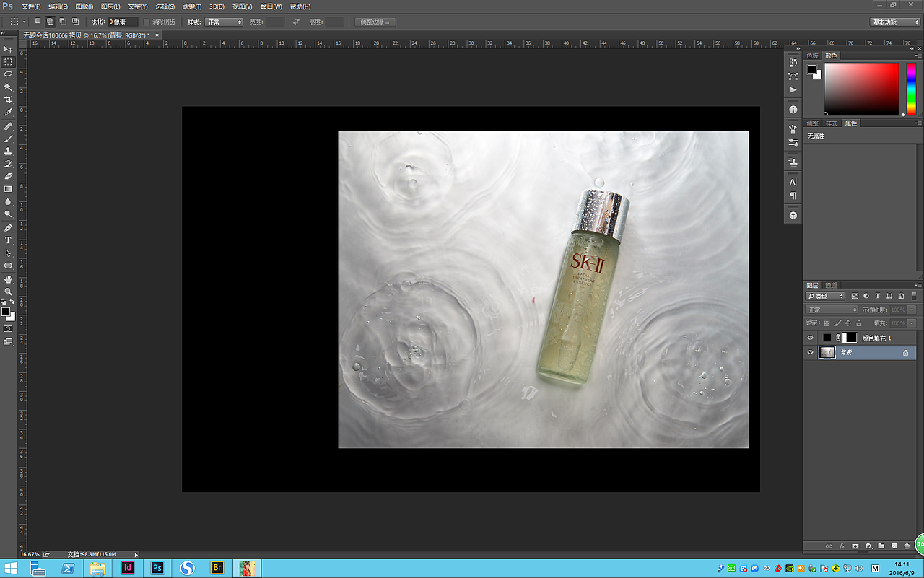The width and height of the screenshot is (924, 578).
Task: Toggle filter for type layers
Action: (x=878, y=297)
